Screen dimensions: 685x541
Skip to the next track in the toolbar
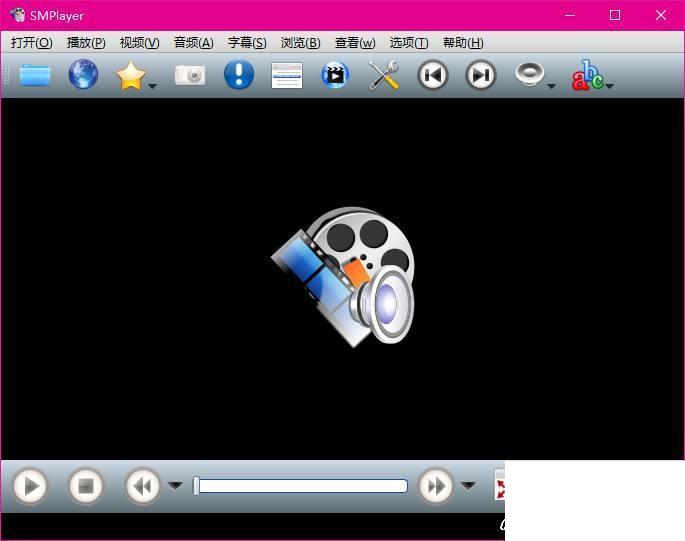pos(481,75)
